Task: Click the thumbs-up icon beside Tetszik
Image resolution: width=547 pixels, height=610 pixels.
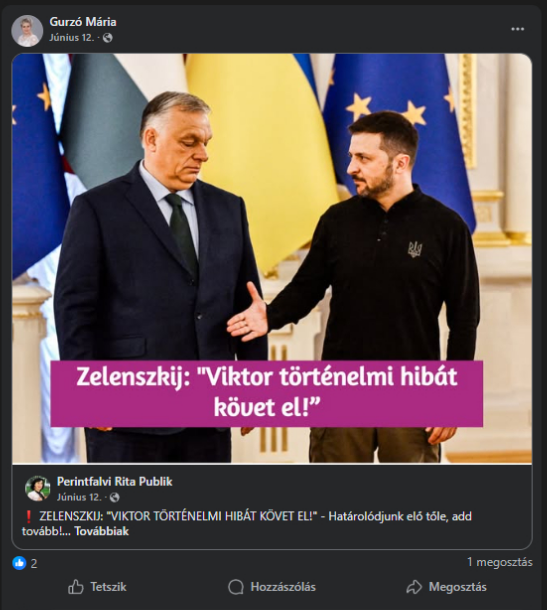Action: coord(76,587)
